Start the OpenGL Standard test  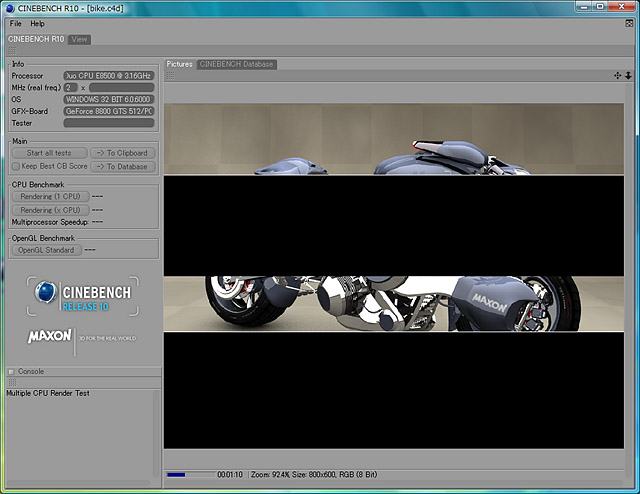point(47,250)
